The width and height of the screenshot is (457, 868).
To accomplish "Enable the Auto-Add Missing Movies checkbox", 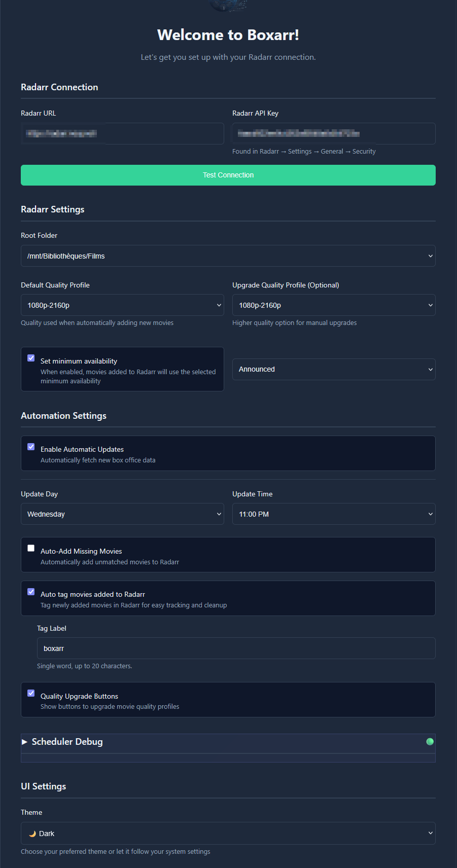I will click(x=31, y=548).
